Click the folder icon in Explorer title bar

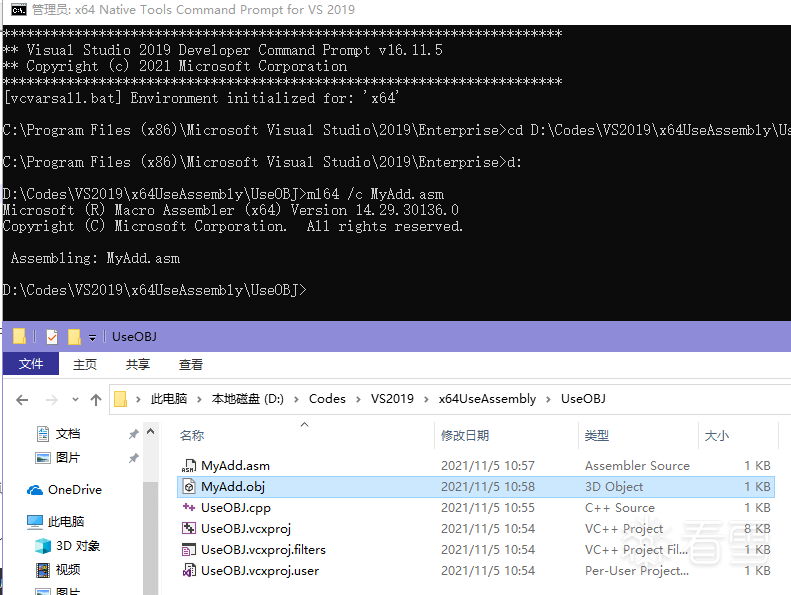pyautogui.click(x=19, y=337)
